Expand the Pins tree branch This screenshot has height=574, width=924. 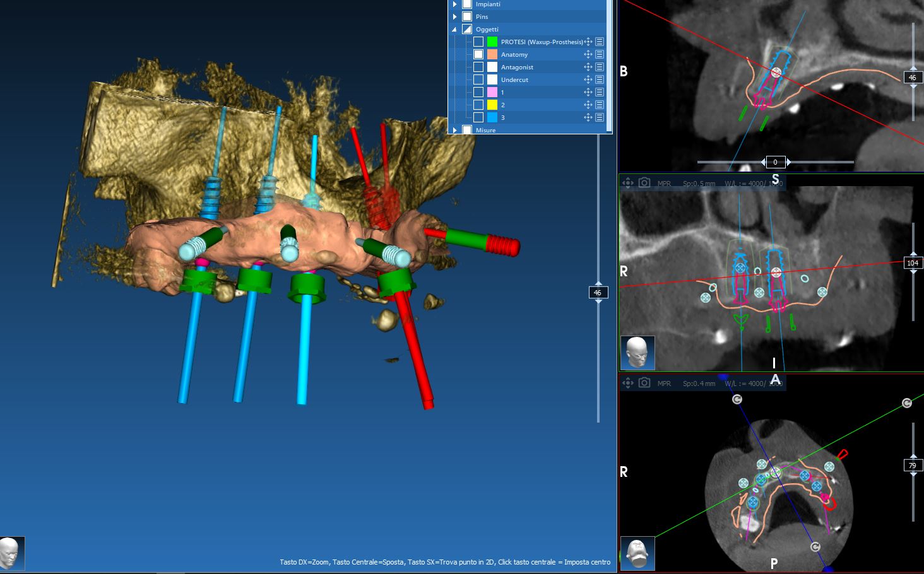click(454, 16)
